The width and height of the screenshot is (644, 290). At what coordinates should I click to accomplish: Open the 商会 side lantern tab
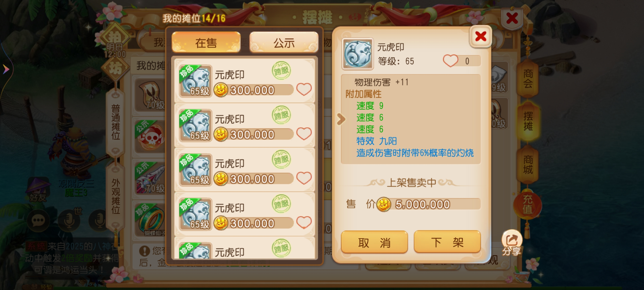pyautogui.click(x=528, y=78)
